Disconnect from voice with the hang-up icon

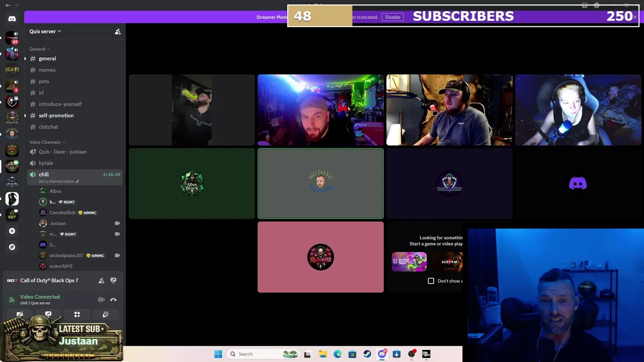pyautogui.click(x=113, y=300)
